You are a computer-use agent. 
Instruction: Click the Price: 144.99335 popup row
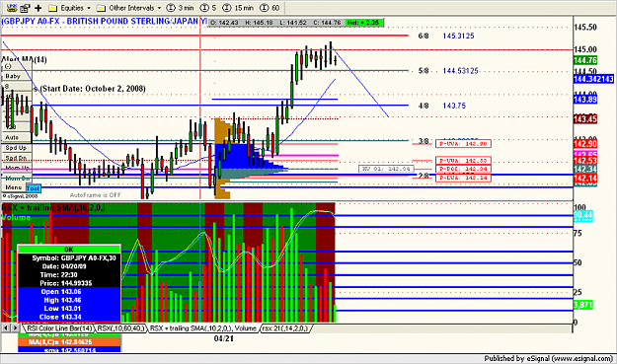69,283
